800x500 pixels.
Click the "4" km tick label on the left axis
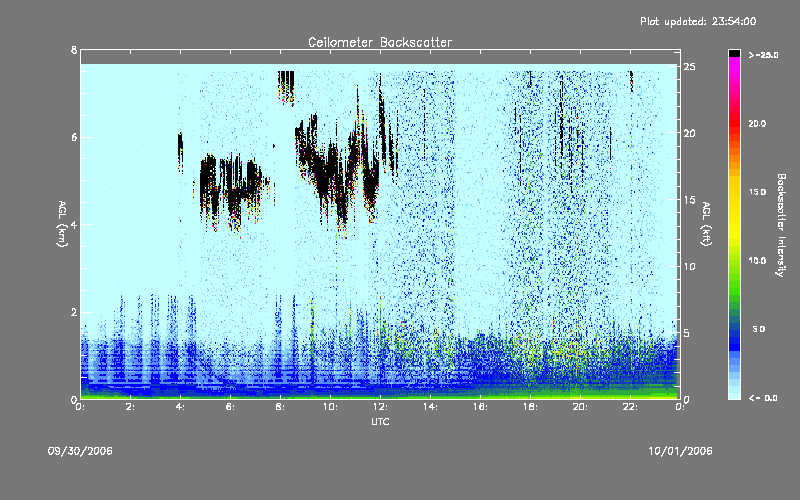point(74,224)
